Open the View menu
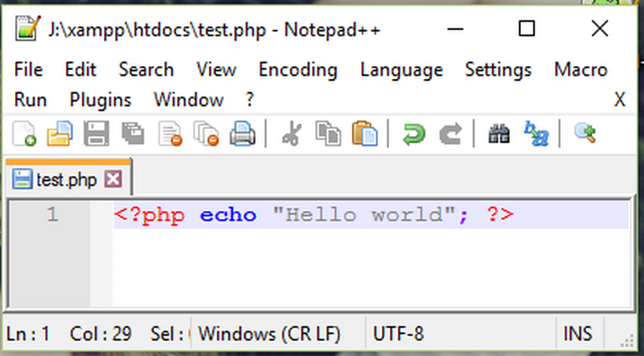Viewport: 644px width, 356px height. [x=216, y=69]
